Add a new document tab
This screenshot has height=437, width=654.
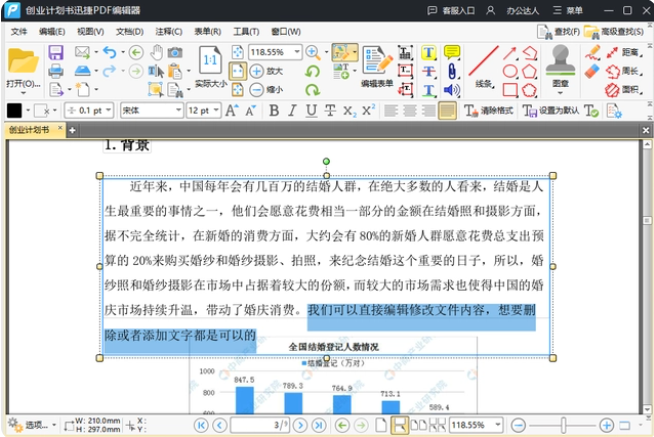tap(72, 131)
